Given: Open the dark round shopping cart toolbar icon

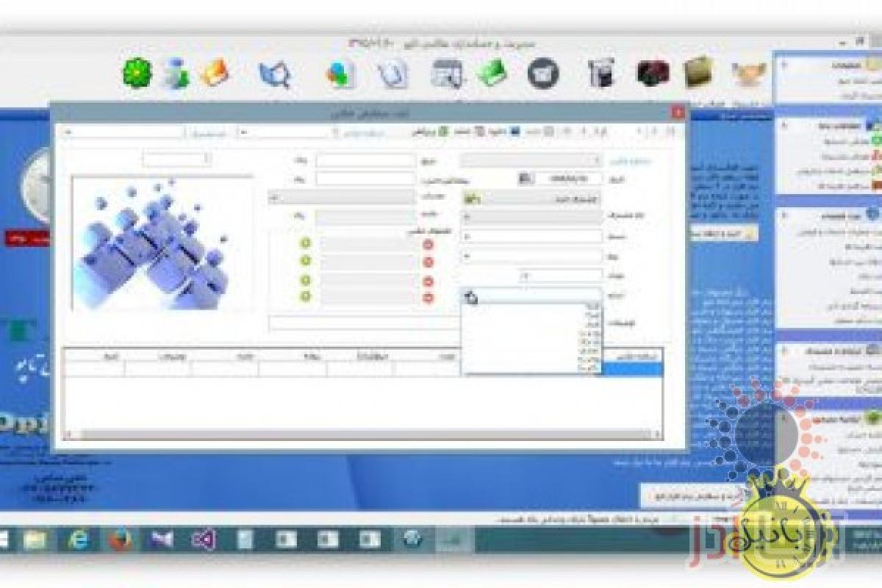Looking at the screenshot, I should coord(543,73).
